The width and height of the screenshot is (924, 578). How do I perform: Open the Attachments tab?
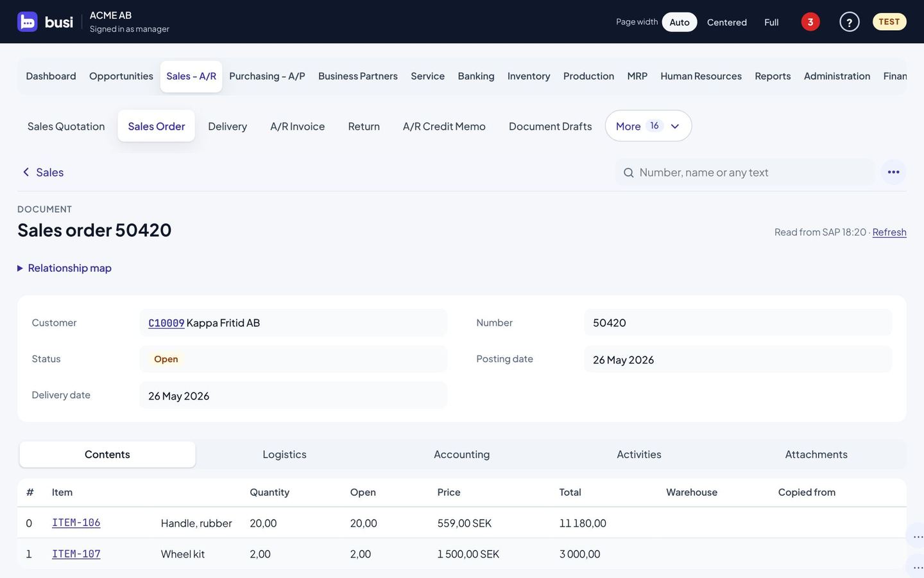pos(816,454)
